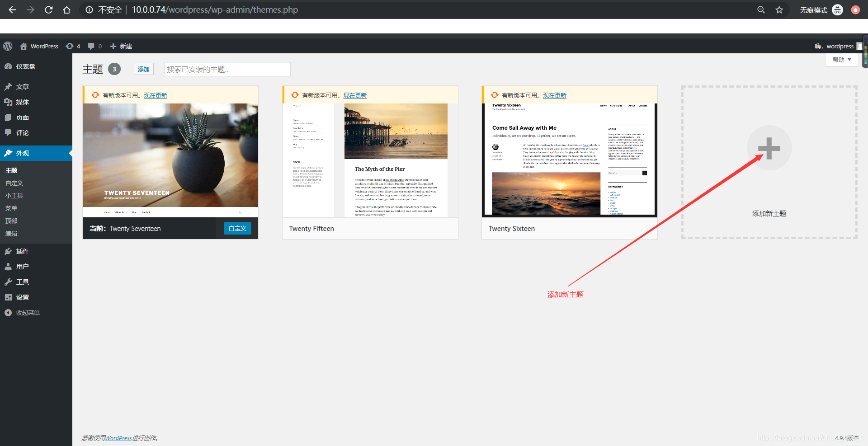Open 媒体 media menu
This screenshot has height=446, width=868.
click(36, 102)
